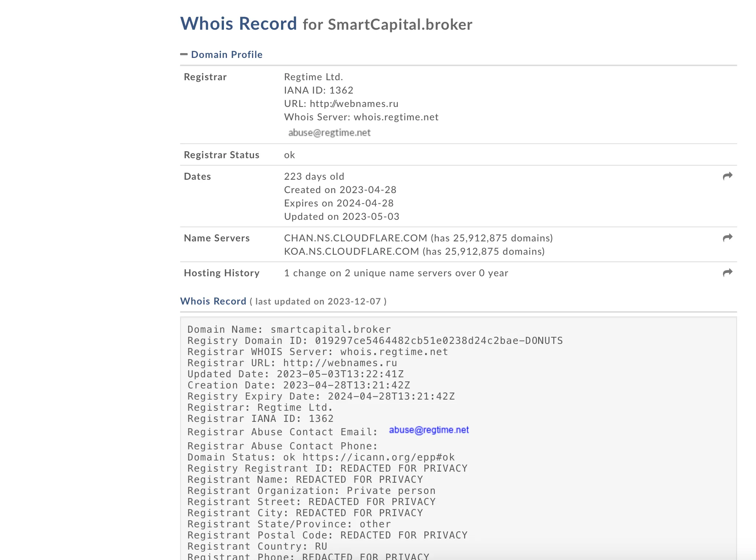Click 'Registrant State/Province: other' line
This screenshot has width=756, height=560.
(x=289, y=524)
